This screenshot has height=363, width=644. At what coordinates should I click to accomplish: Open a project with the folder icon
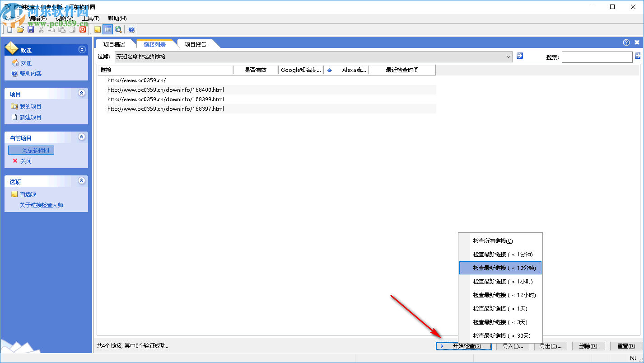click(x=20, y=29)
